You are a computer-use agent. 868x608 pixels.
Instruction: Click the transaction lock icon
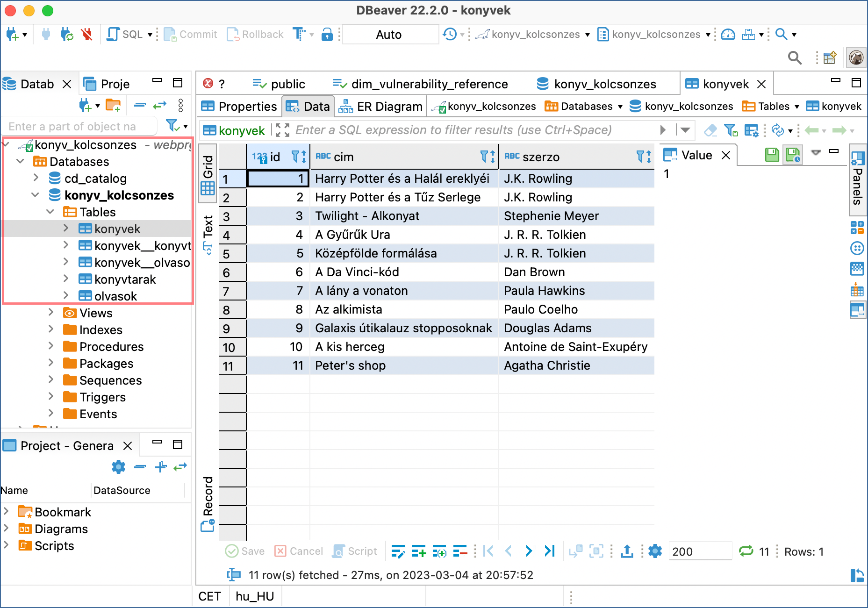click(x=327, y=35)
